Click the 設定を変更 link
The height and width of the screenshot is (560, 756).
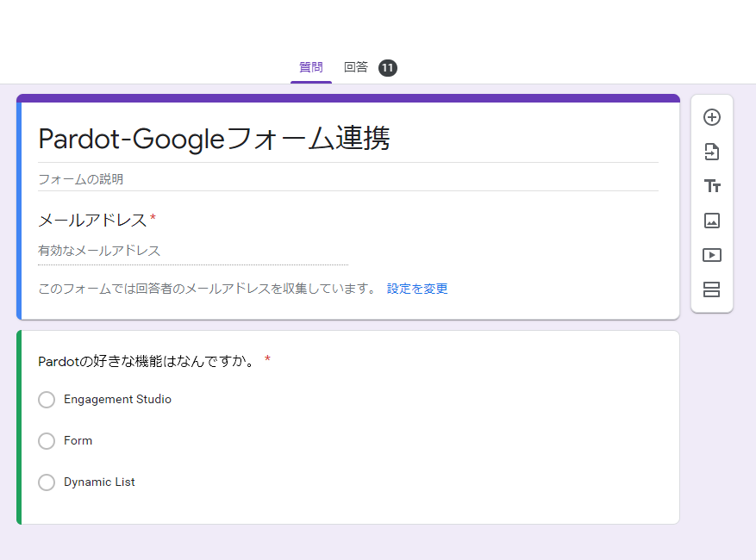click(417, 289)
